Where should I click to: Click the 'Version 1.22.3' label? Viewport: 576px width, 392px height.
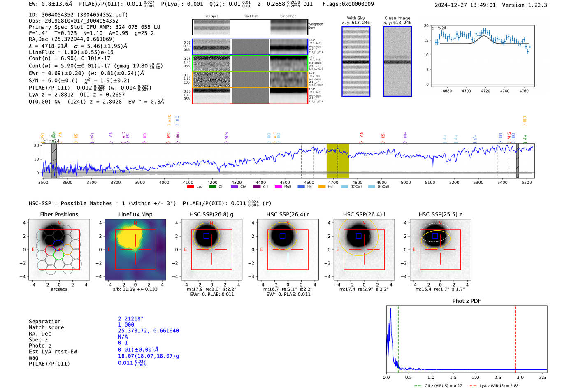(525, 5)
